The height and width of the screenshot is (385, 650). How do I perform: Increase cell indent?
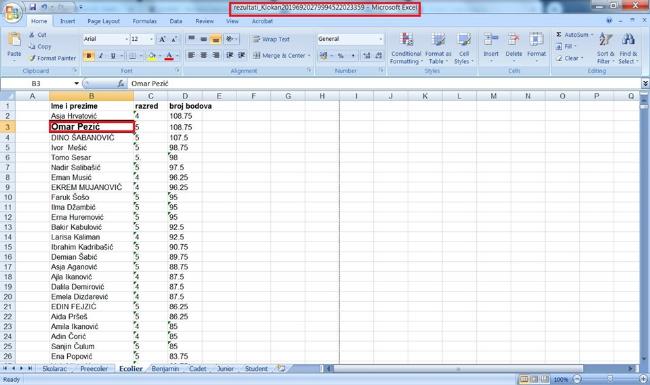point(242,56)
